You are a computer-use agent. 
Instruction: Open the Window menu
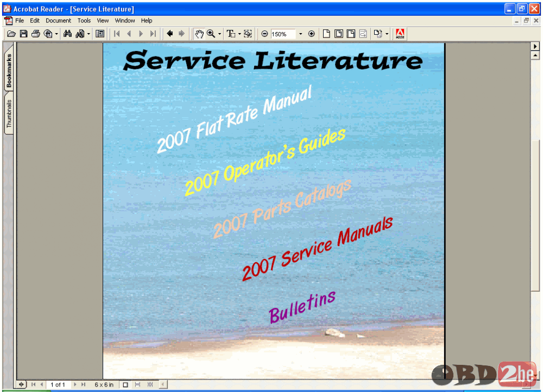pos(125,21)
